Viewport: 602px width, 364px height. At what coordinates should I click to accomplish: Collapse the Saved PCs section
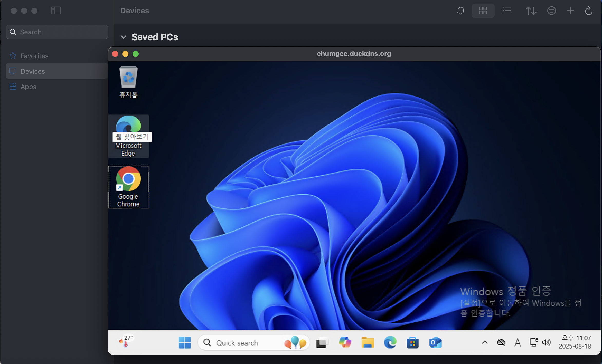124,37
